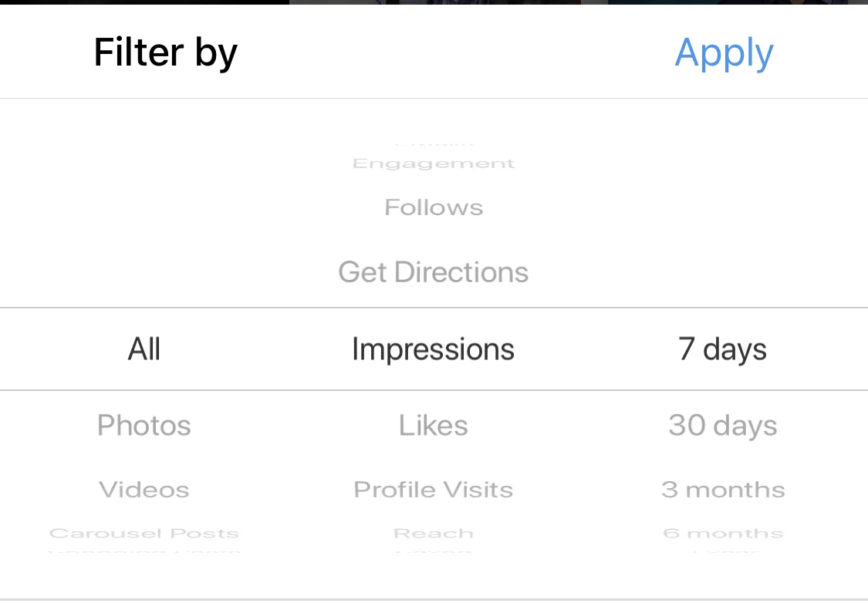Select Likes in the metric picker
The image size is (868, 603).
[x=434, y=426]
